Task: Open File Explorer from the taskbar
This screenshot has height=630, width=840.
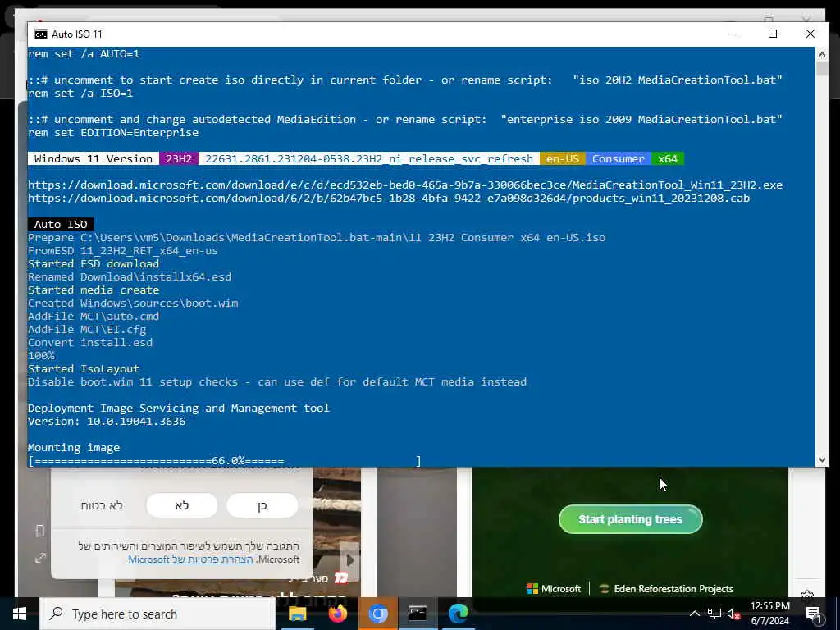Action: coord(297,614)
